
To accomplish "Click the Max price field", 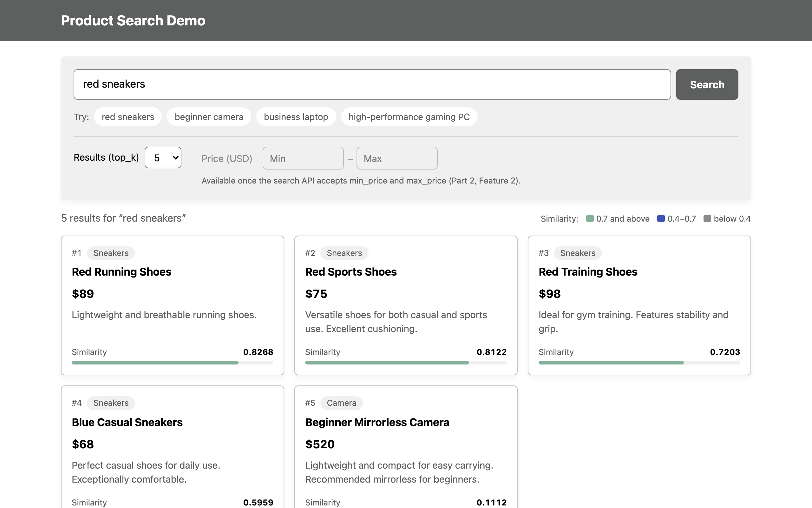I will (397, 158).
